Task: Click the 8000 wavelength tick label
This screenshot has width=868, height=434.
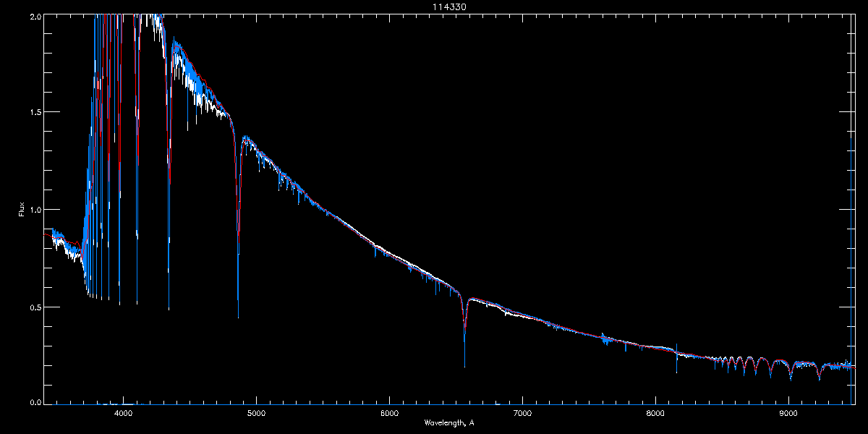Action: point(655,414)
